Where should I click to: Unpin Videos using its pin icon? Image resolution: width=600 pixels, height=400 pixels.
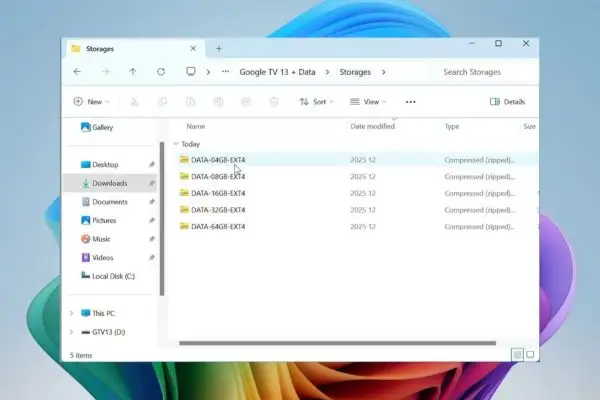point(152,258)
